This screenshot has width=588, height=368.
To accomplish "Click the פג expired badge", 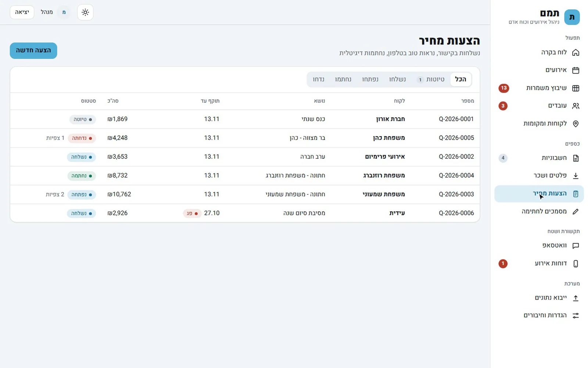I will pyautogui.click(x=192, y=213).
